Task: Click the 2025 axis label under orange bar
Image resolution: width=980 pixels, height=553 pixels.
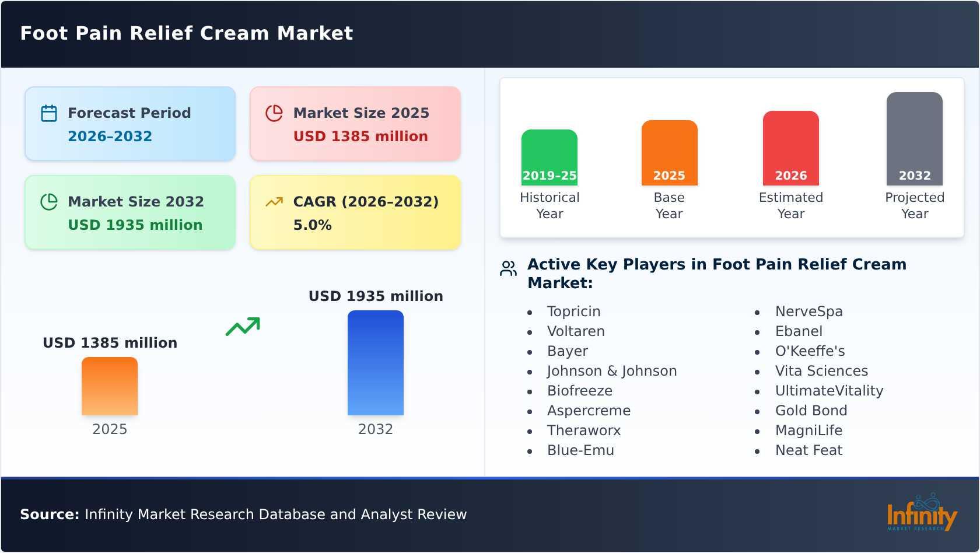Action: tap(110, 429)
